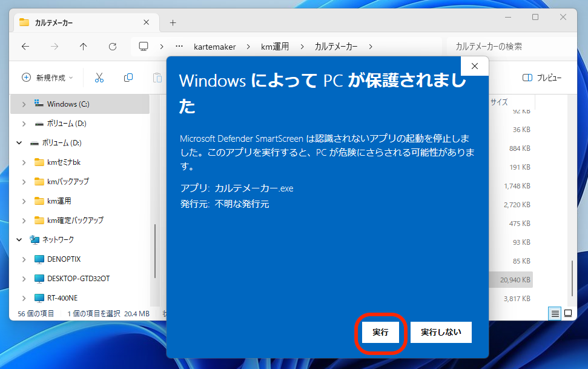Open the 新規作成 dropdown menu
Screen dimensions: 588x369
(x=47, y=78)
